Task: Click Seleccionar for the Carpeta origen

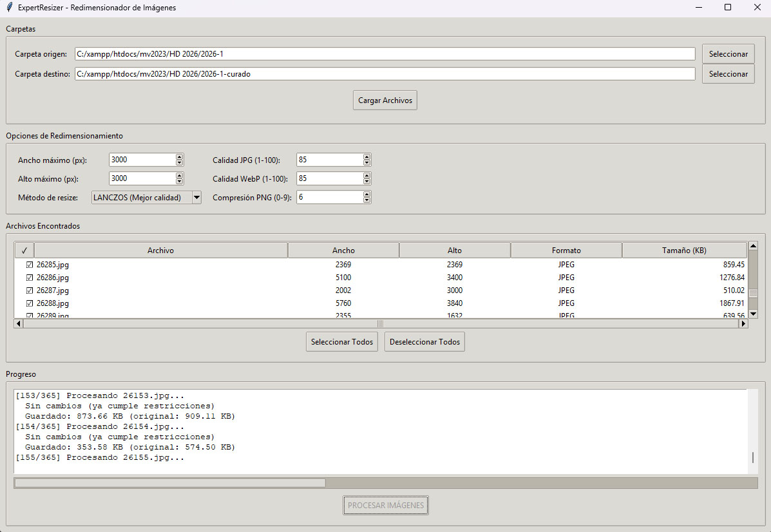Action: pyautogui.click(x=728, y=54)
